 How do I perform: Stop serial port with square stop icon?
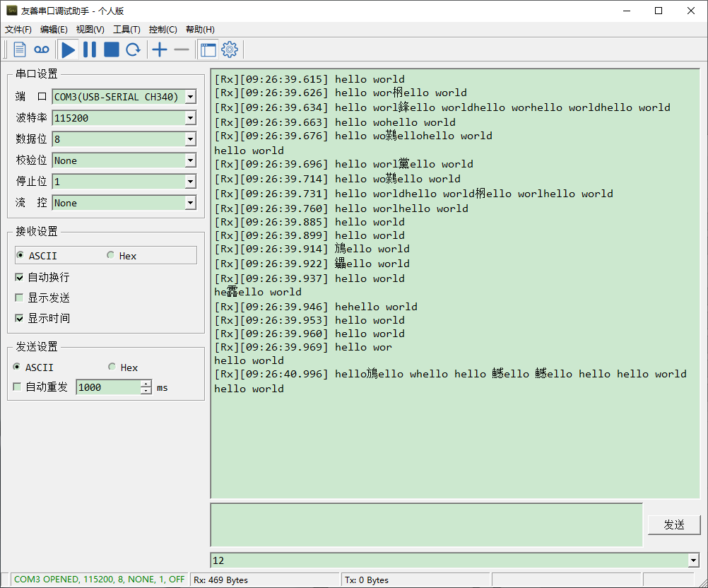(112, 49)
